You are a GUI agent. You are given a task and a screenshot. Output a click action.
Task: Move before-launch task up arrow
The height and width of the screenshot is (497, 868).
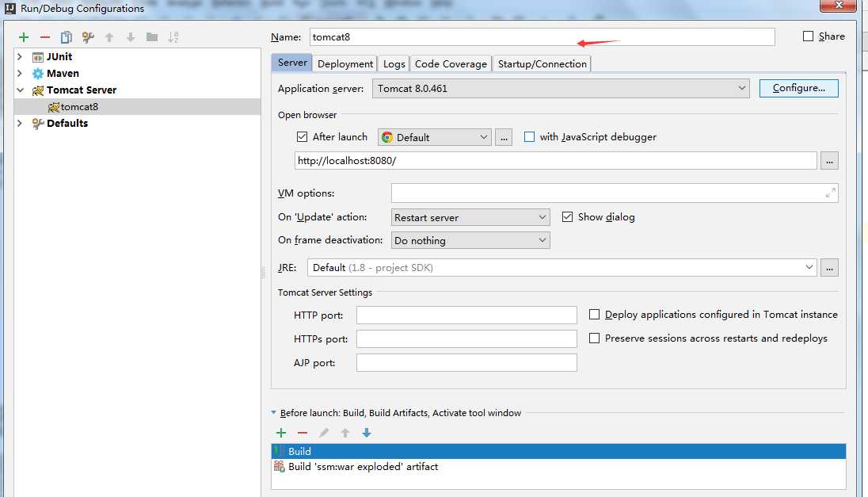coord(345,433)
